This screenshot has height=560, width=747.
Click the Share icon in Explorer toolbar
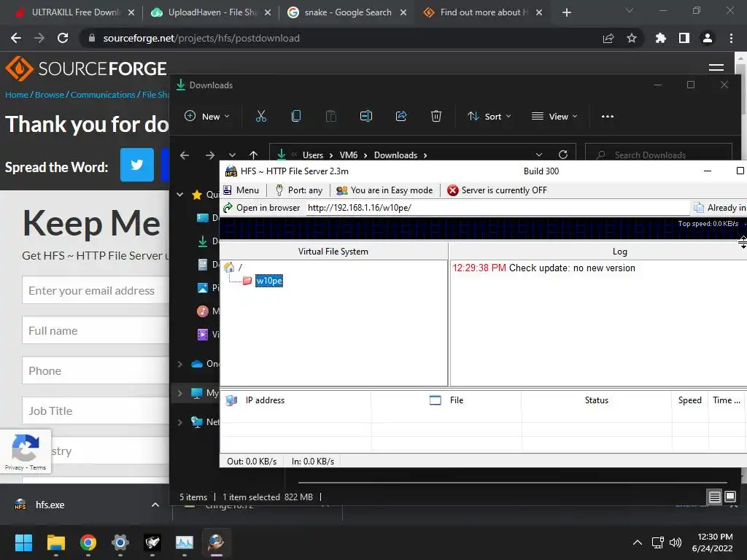coord(401,116)
